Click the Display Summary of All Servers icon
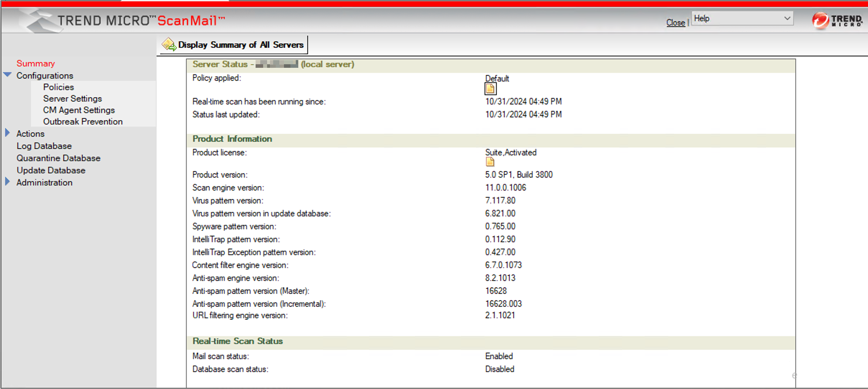 pos(169,45)
